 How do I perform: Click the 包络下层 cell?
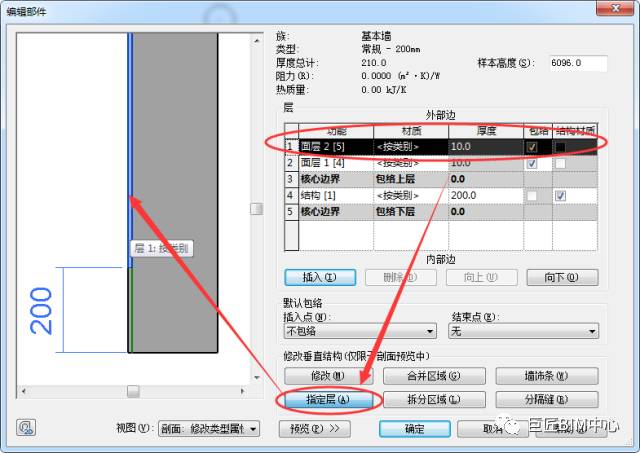[411, 212]
